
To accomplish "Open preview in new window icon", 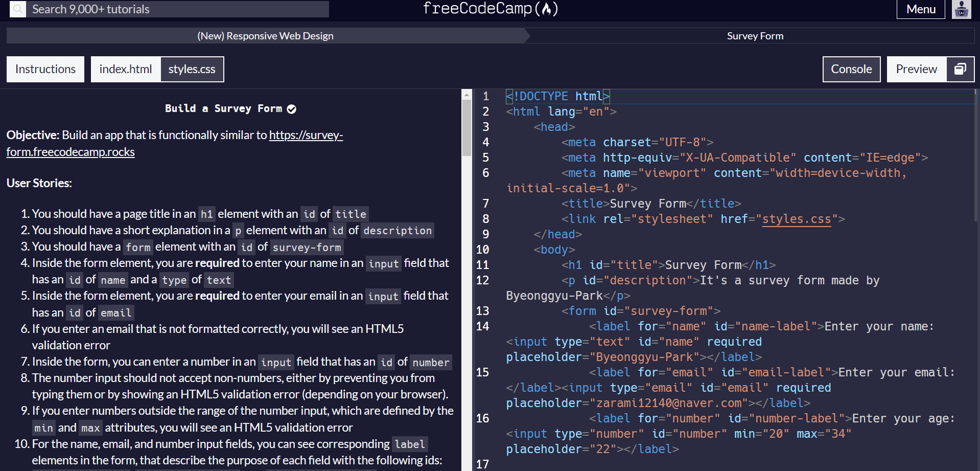I will click(960, 69).
